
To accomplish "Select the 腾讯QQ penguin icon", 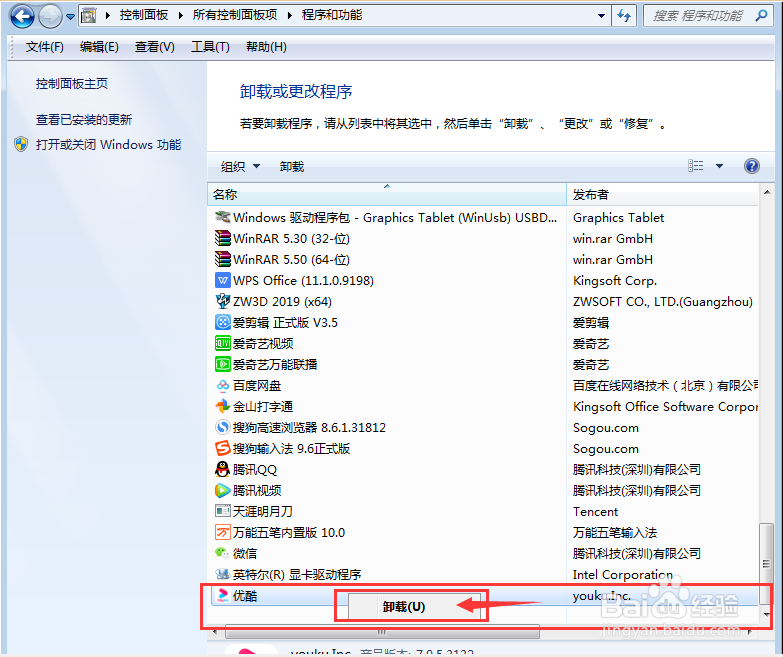I will [223, 469].
